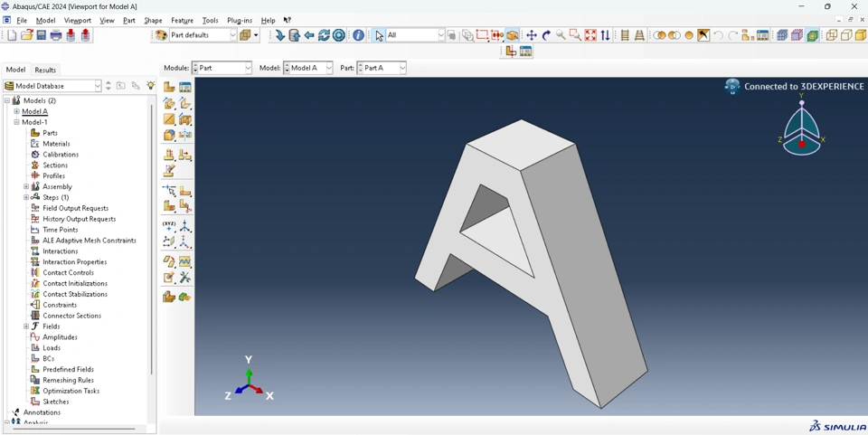The image size is (868, 435).
Task: Click the Module stepper arrows
Action: tap(195, 68)
